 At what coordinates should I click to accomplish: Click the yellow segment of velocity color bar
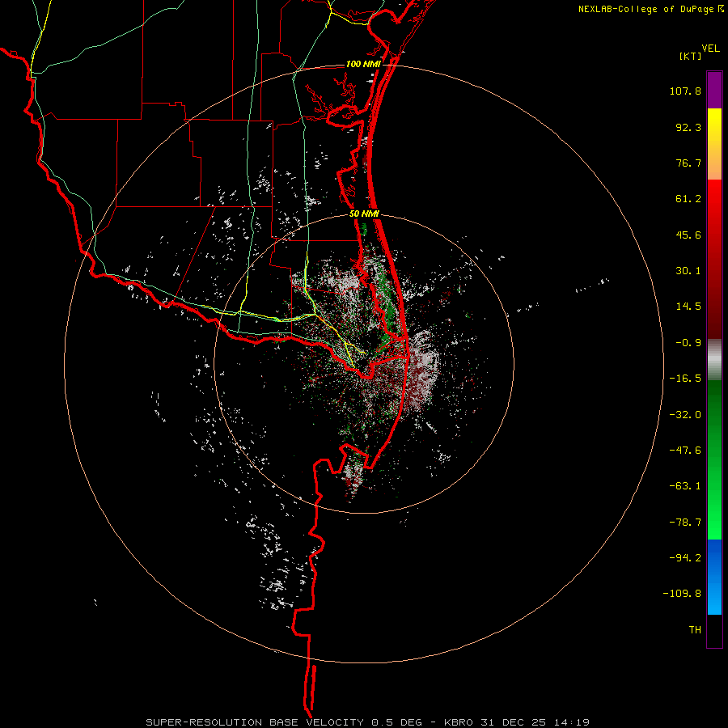click(x=714, y=144)
